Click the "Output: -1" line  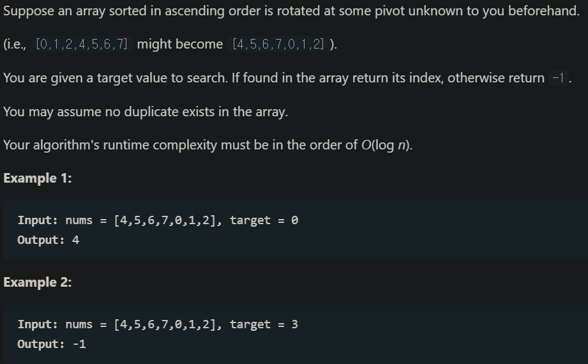[52, 344]
